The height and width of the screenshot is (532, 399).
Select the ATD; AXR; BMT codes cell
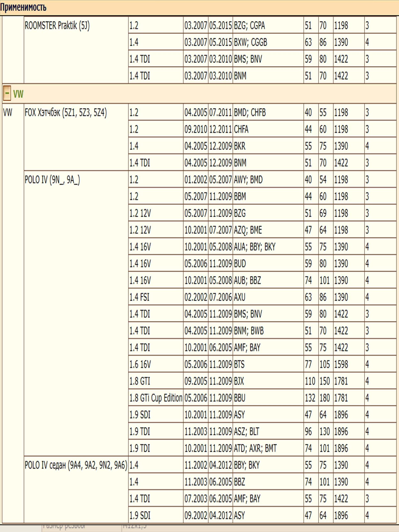255,448
